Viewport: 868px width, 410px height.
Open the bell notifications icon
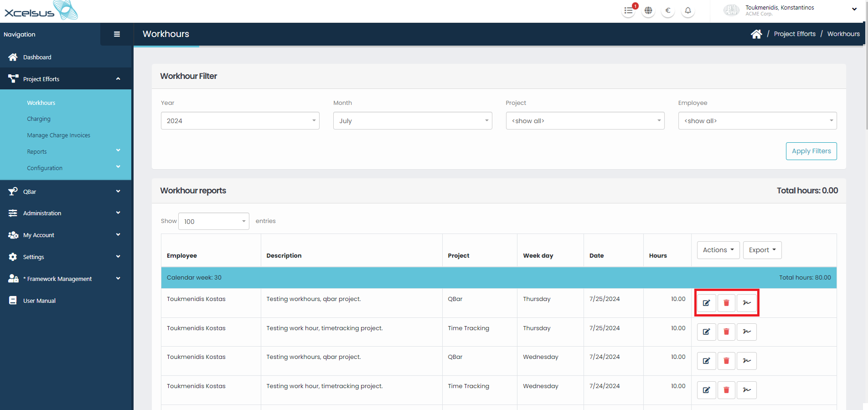click(x=688, y=10)
